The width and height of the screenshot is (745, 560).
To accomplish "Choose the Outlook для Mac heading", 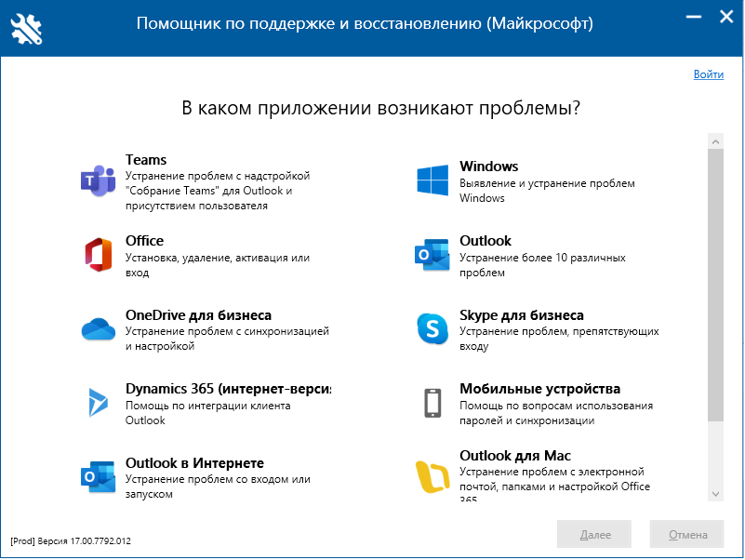I will point(515,456).
